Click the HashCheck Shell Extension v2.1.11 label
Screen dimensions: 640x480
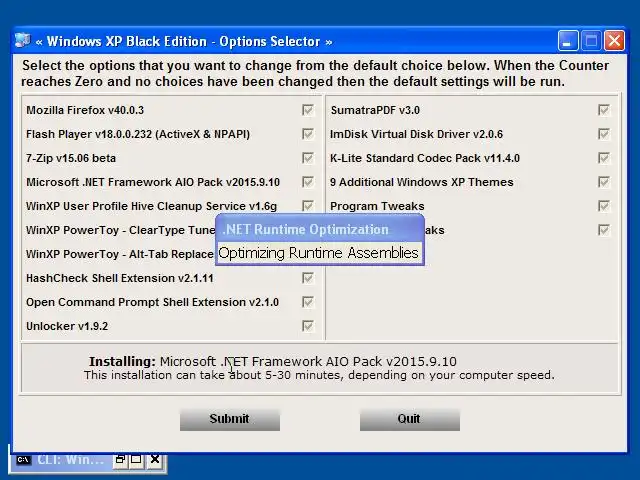click(x=120, y=278)
